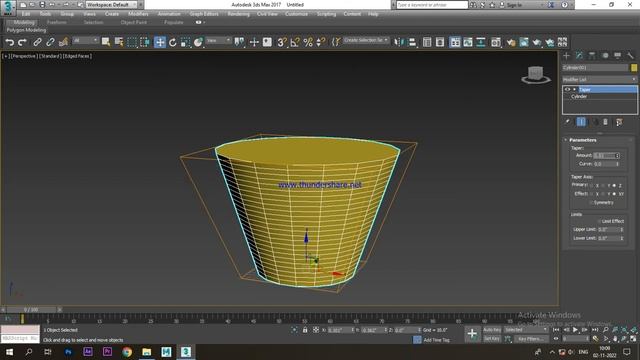The height and width of the screenshot is (360, 640).
Task: Select Primary axis X radio button
Action: click(x=591, y=185)
